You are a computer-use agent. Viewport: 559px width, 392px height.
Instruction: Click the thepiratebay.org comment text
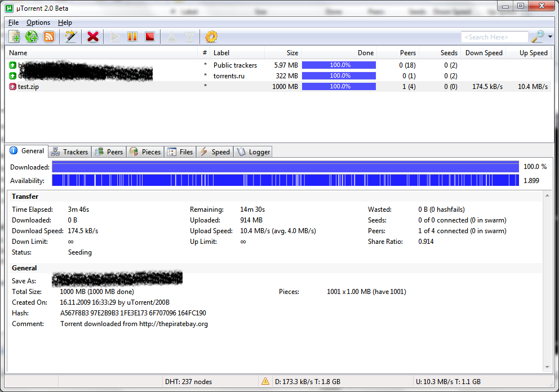134,324
